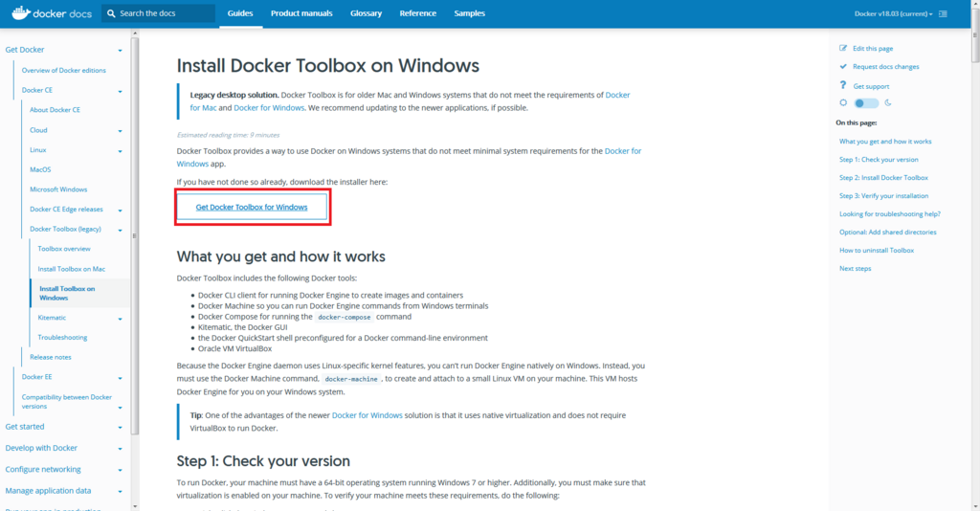Screen dimensions: 980x511
Task: Click the Request docs changes checkmark icon
Action: [x=843, y=66]
